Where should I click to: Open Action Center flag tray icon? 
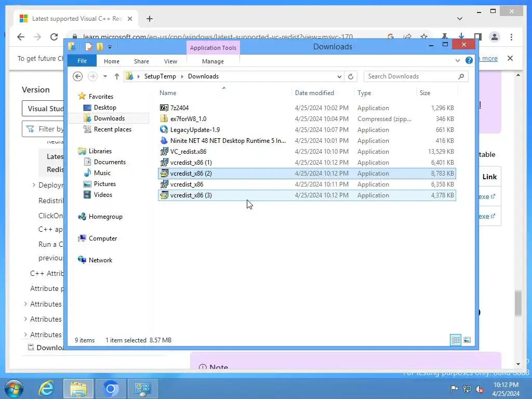(x=454, y=389)
